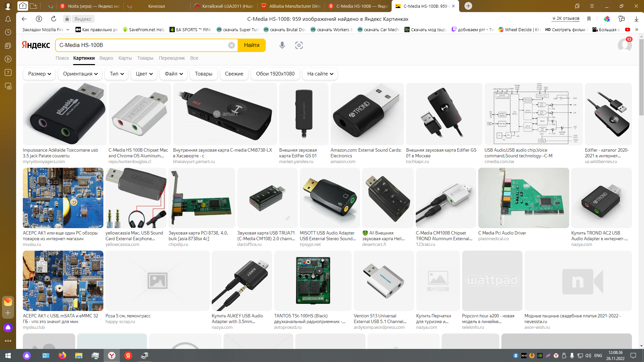Screen dimensions: 644x362
Task: Toggle the Товары filter chip
Action: [x=204, y=74]
